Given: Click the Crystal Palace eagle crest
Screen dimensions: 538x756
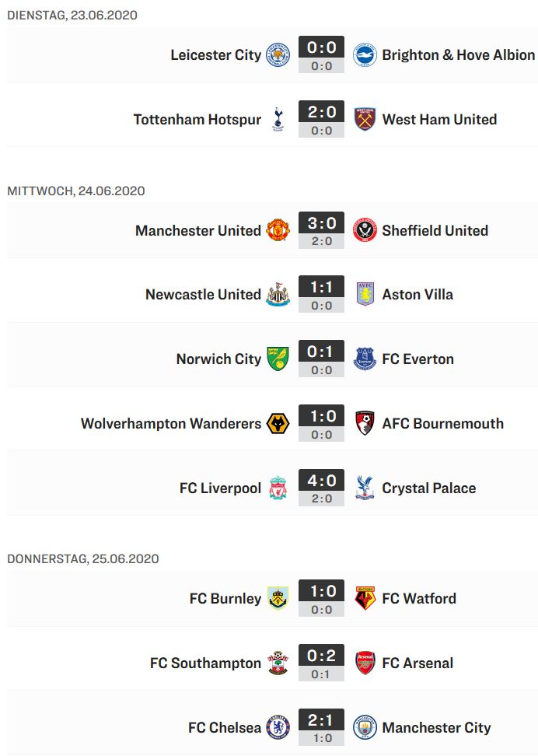Looking at the screenshot, I should click(365, 488).
